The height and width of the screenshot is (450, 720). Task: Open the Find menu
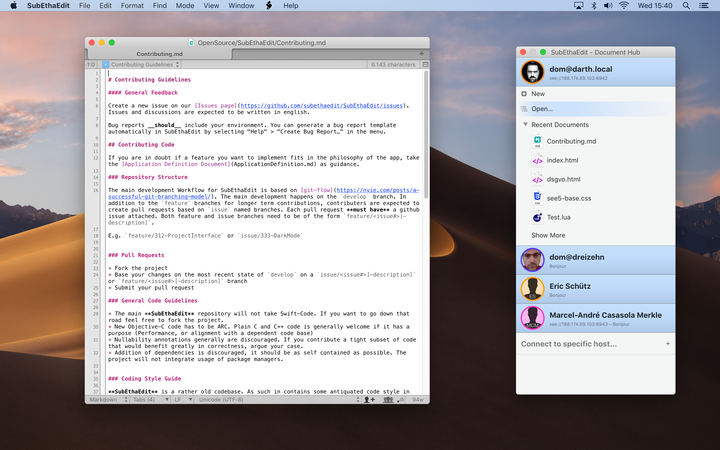(x=160, y=6)
